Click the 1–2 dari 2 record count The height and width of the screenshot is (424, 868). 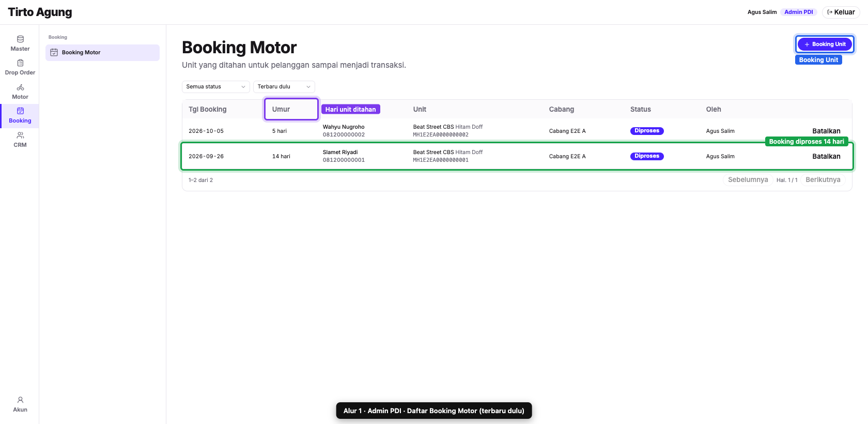coord(200,180)
